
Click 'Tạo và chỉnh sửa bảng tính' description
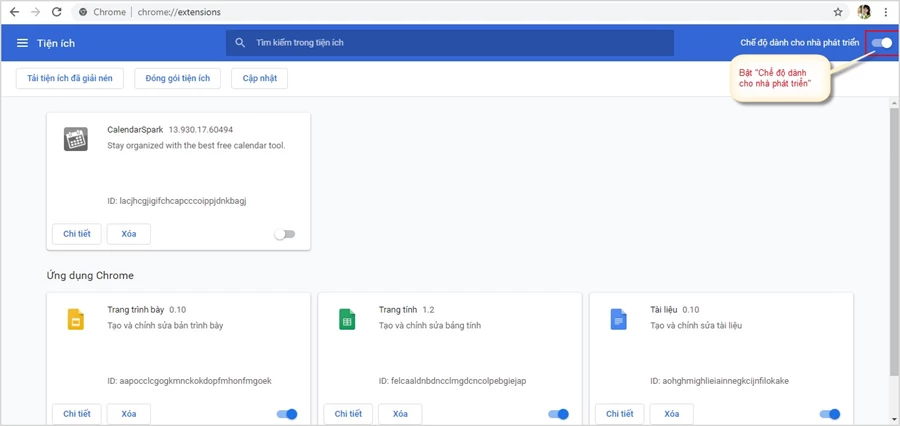click(430, 326)
